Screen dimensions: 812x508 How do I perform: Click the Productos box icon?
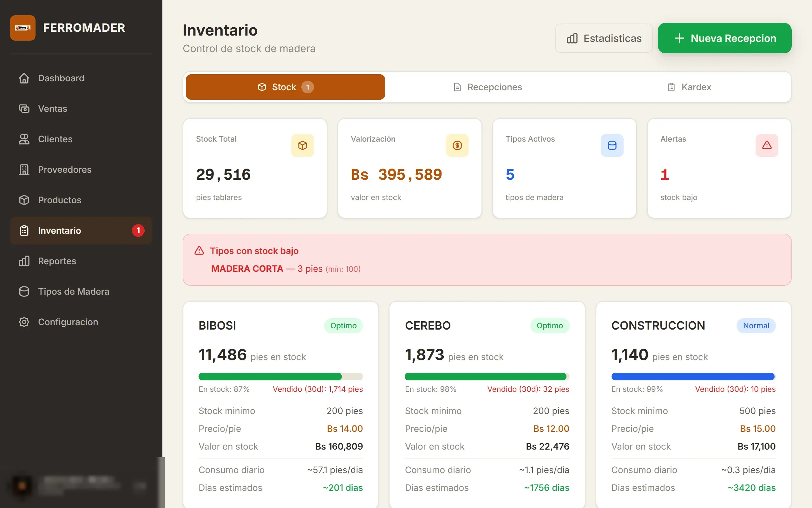tap(24, 200)
